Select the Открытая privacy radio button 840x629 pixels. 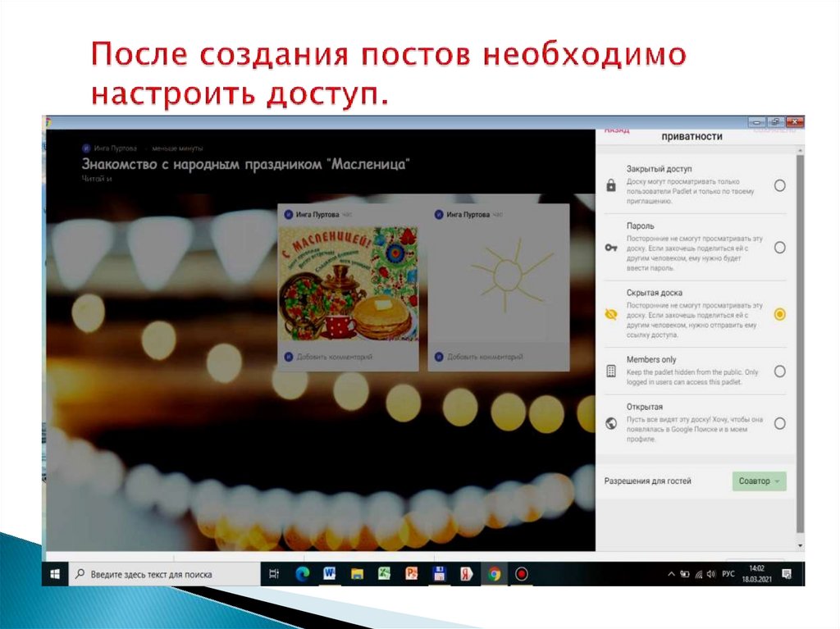coord(779,423)
